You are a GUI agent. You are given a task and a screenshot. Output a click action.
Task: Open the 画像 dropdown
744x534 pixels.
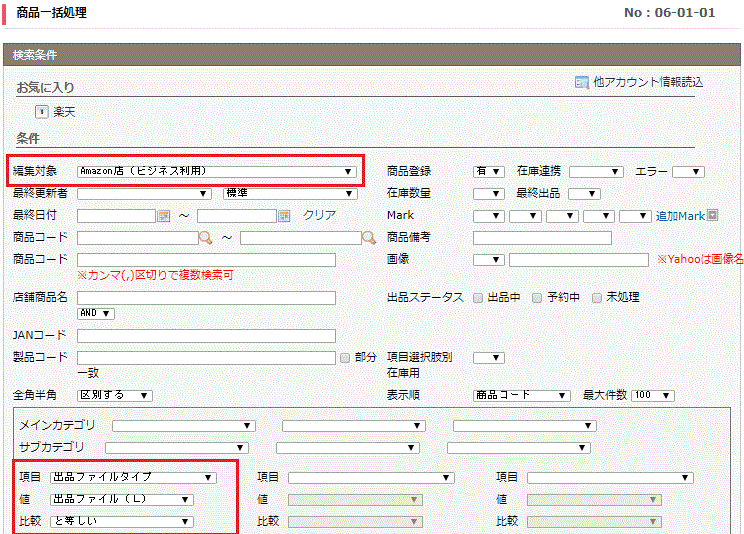click(488, 260)
